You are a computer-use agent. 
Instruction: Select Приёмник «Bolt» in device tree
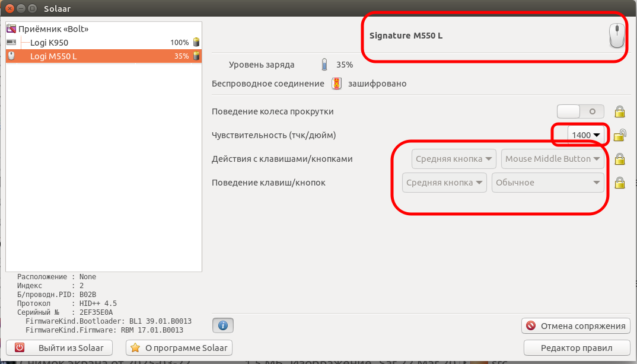click(104, 29)
